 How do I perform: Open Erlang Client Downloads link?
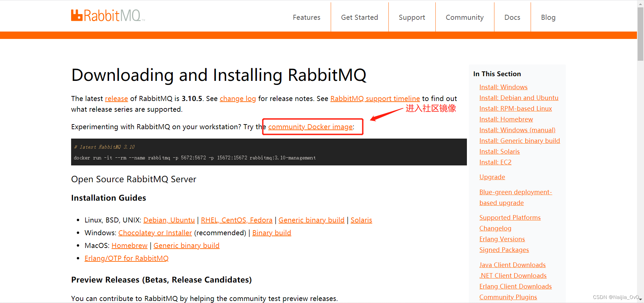click(x=515, y=287)
